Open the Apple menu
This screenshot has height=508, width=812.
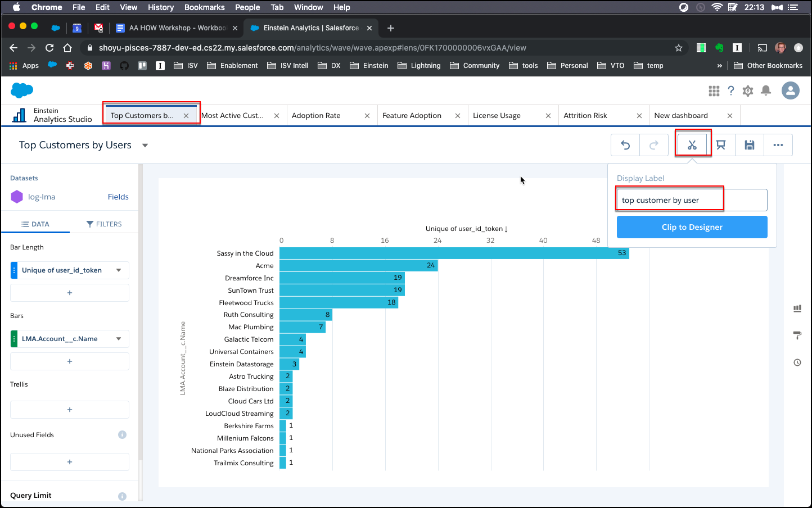point(16,7)
